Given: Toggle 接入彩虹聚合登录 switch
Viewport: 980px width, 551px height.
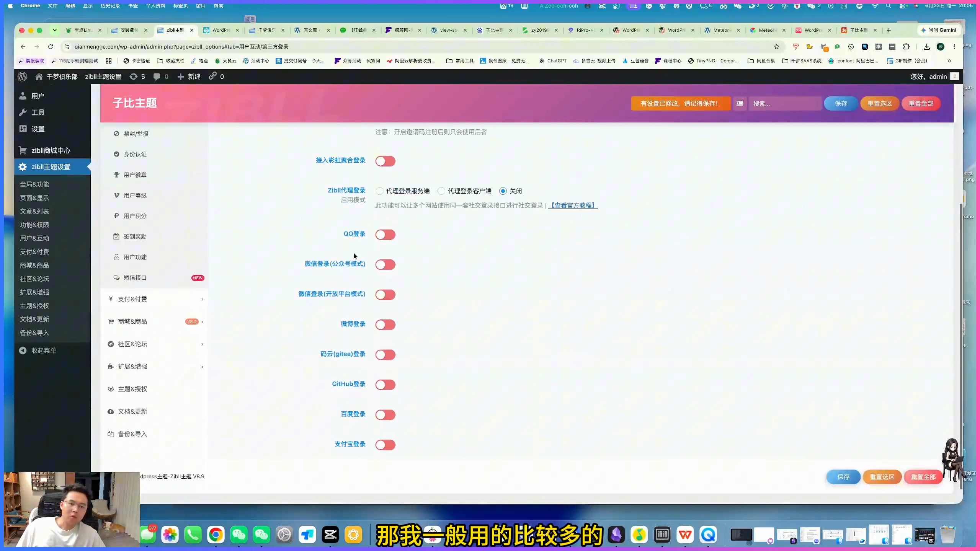Looking at the screenshot, I should [385, 161].
